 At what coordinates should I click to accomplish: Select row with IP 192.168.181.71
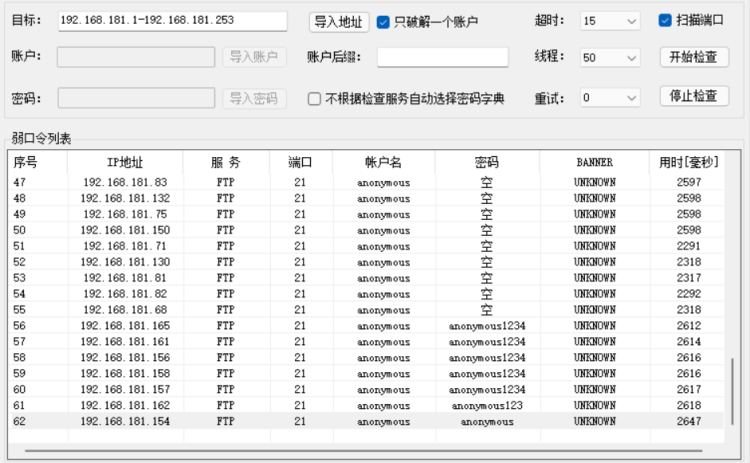click(366, 246)
